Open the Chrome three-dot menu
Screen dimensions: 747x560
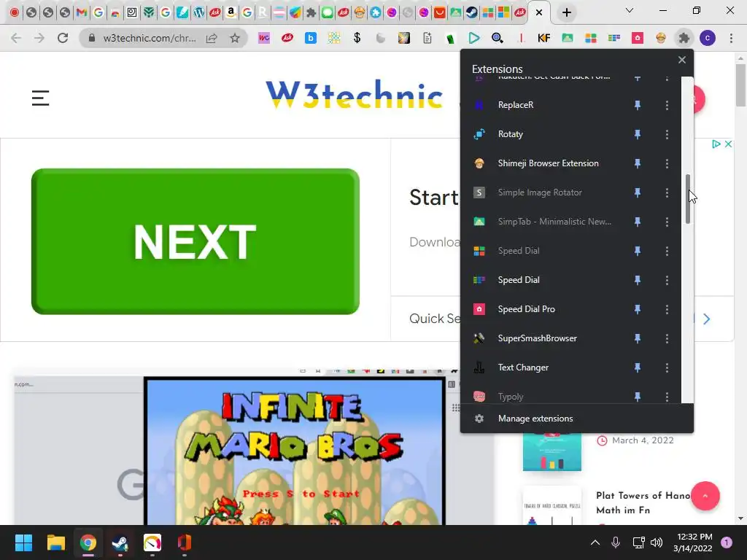(x=731, y=38)
